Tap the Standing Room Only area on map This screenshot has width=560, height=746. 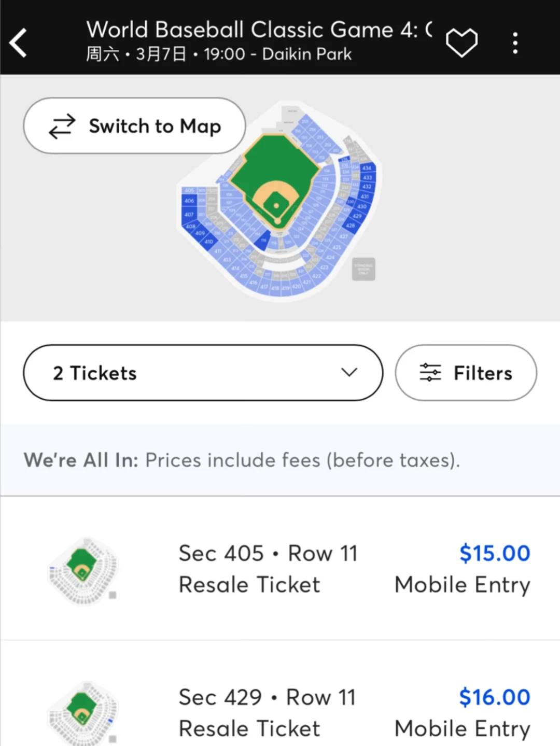click(363, 269)
